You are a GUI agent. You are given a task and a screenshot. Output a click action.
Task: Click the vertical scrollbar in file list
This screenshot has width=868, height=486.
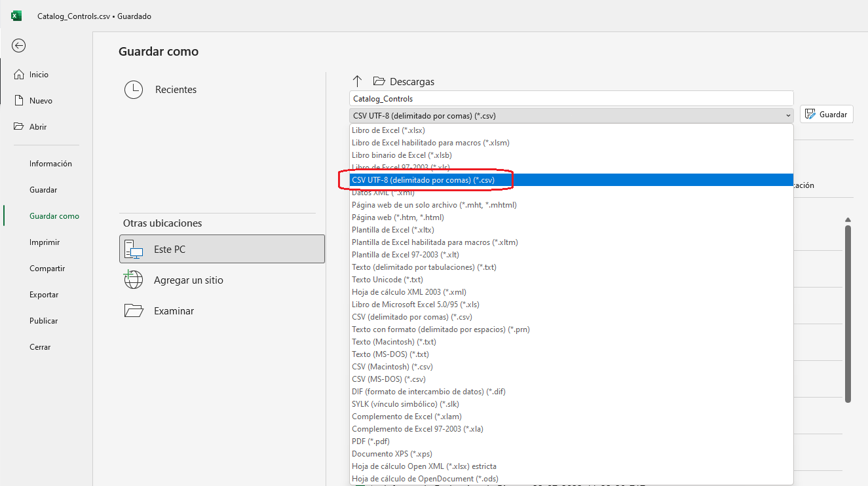[x=848, y=314]
